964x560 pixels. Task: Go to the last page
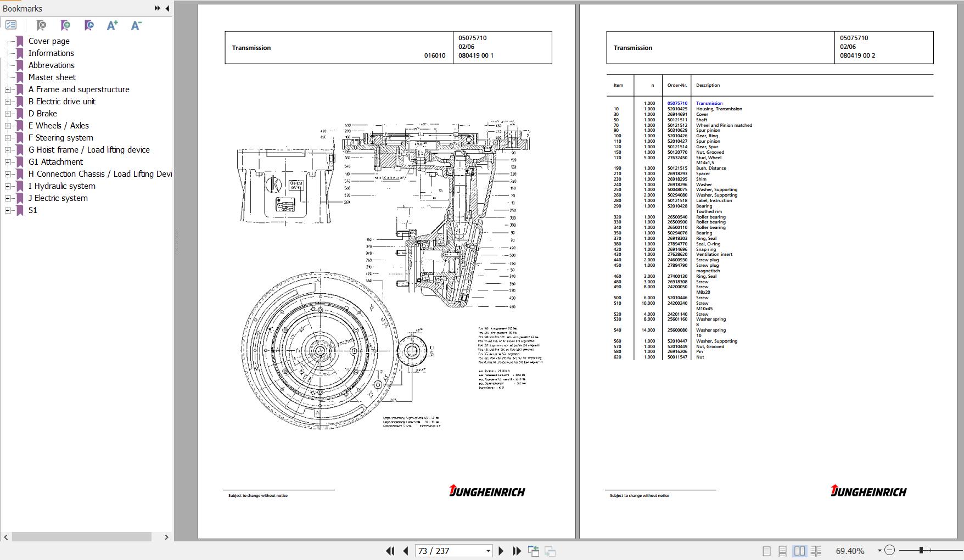tap(517, 551)
